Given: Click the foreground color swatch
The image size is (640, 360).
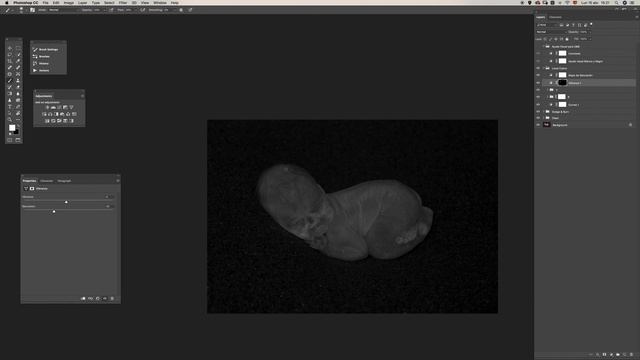Looking at the screenshot, I should coord(12,128).
